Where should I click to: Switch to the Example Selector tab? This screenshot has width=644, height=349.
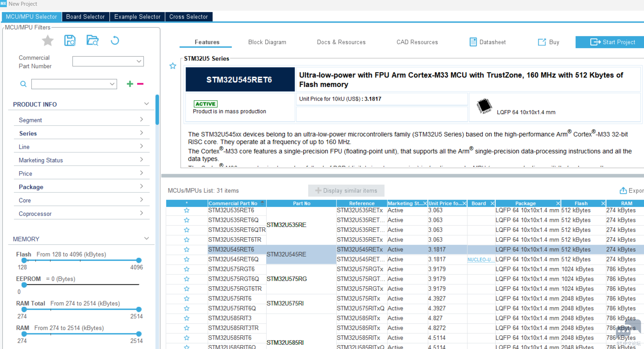137,17
